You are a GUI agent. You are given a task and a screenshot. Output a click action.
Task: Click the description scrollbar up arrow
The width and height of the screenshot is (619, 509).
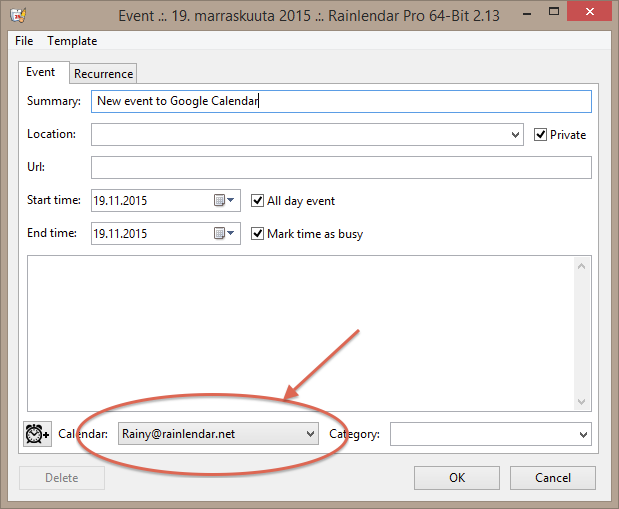click(x=581, y=266)
